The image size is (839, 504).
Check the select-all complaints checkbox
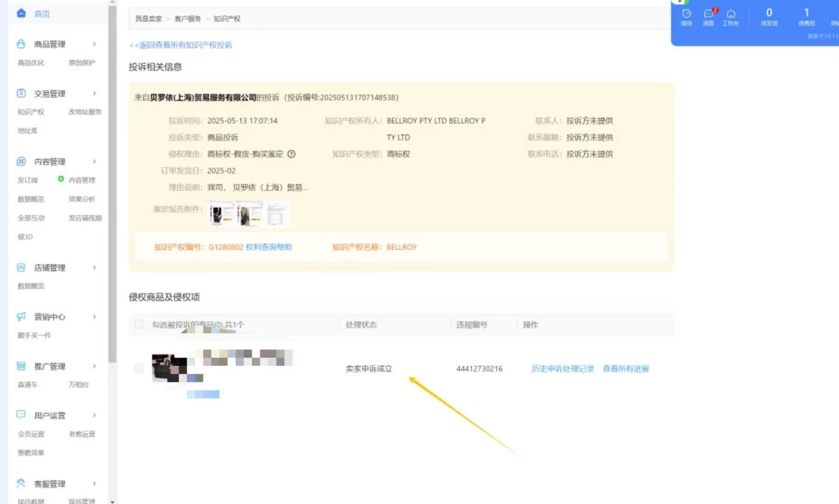139,324
